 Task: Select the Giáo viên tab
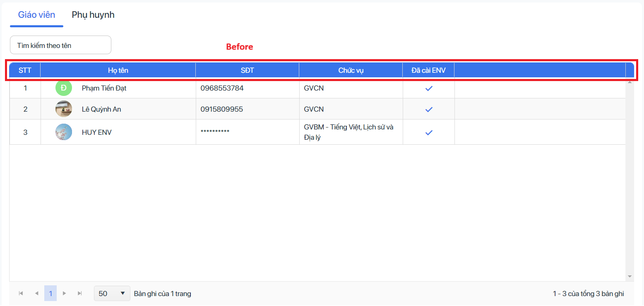point(36,15)
